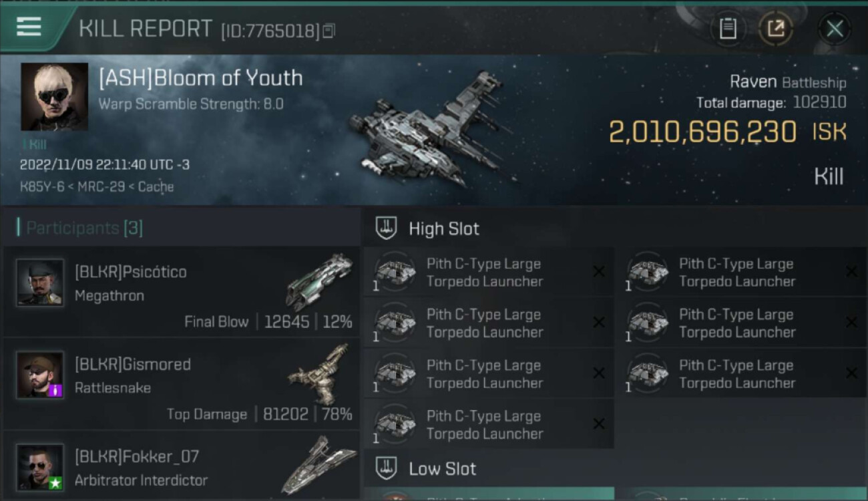Open Psicótico's pilot portrait
The width and height of the screenshot is (868, 501).
tap(40, 283)
